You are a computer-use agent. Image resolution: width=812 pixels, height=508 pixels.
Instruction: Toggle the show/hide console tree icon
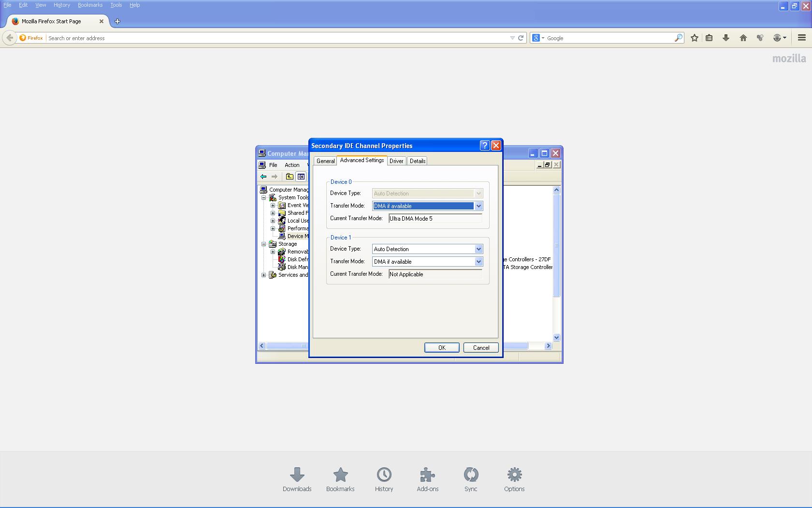click(301, 177)
